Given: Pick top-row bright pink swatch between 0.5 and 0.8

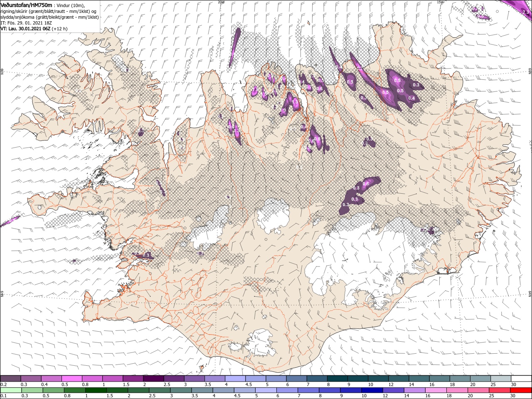Looking at the screenshot, I should (x=72, y=379).
